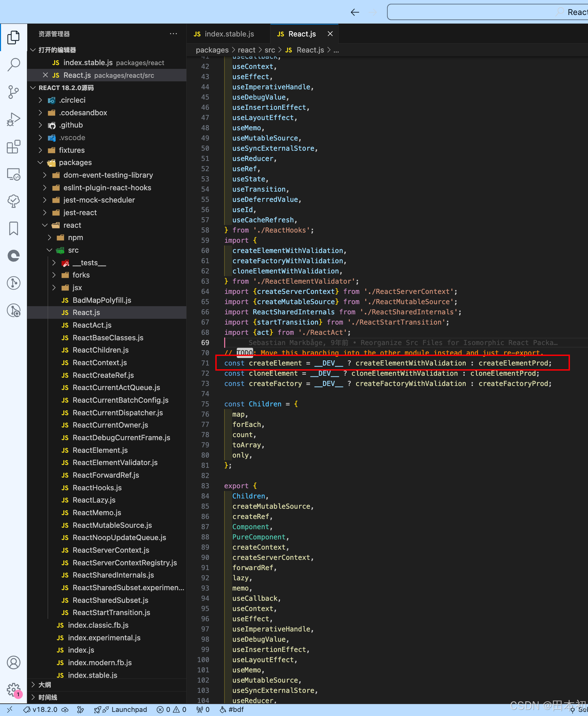The width and height of the screenshot is (588, 716).
Task: Open Accounts menu
Action: coord(13,663)
